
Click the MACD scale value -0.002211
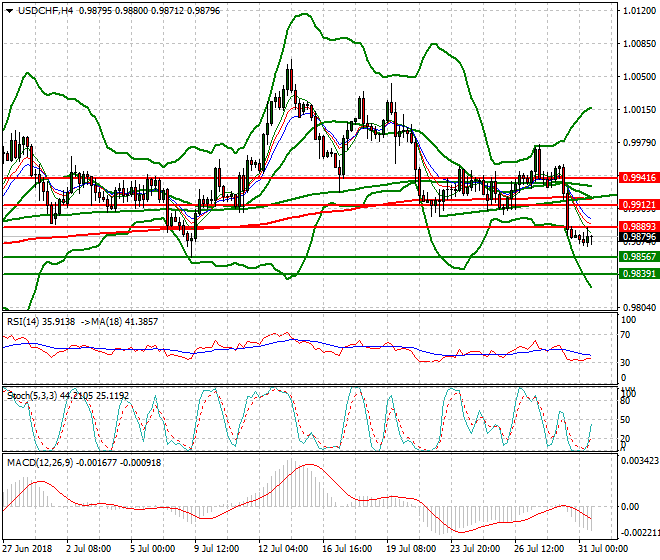pos(640,533)
